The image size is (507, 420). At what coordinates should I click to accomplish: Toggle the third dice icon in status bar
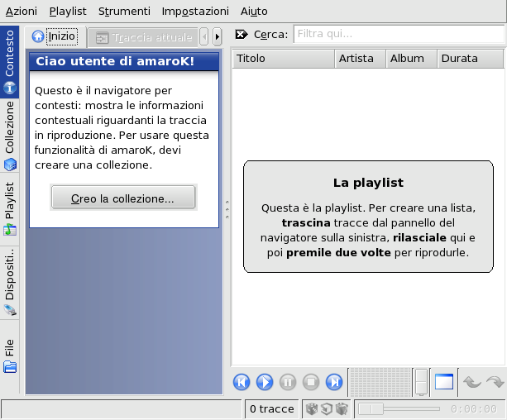coord(340,408)
